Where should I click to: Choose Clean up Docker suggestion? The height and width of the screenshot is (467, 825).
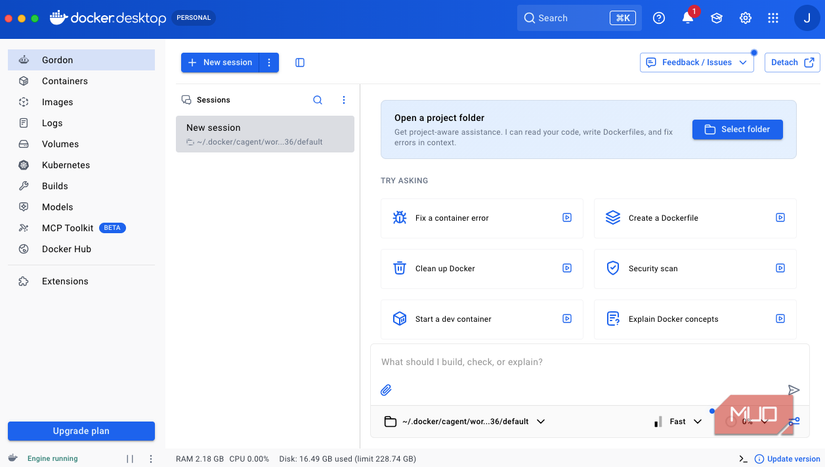[x=481, y=268]
